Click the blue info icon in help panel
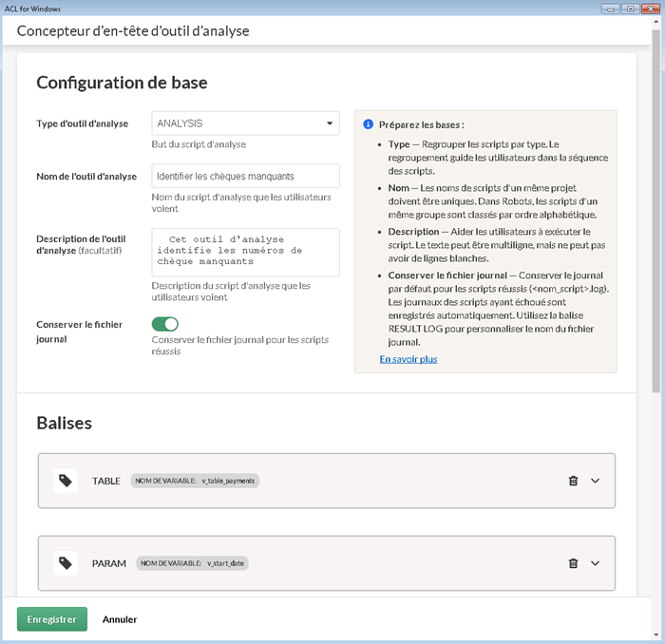Screen dimensions: 665x644 pyautogui.click(x=369, y=124)
